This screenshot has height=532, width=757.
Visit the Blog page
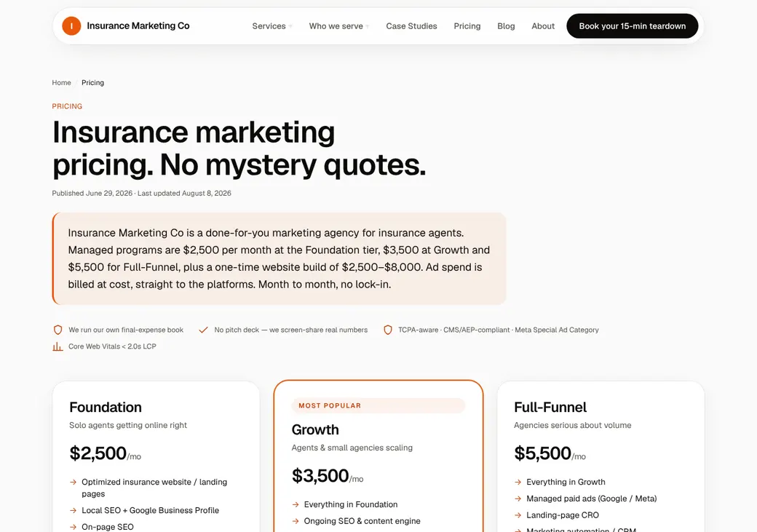[506, 26]
